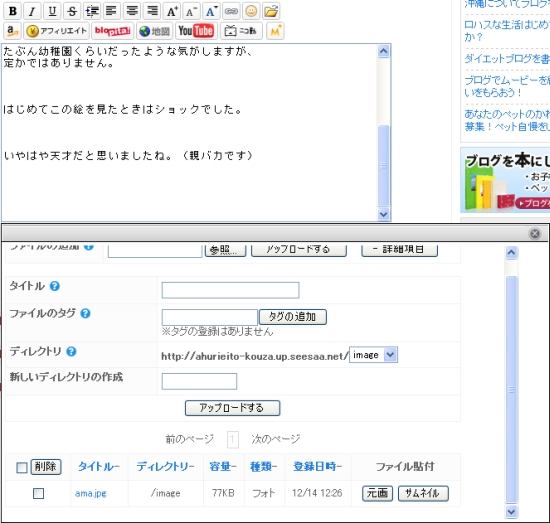
Task: Open the emoji smiley picker
Action: (251, 11)
